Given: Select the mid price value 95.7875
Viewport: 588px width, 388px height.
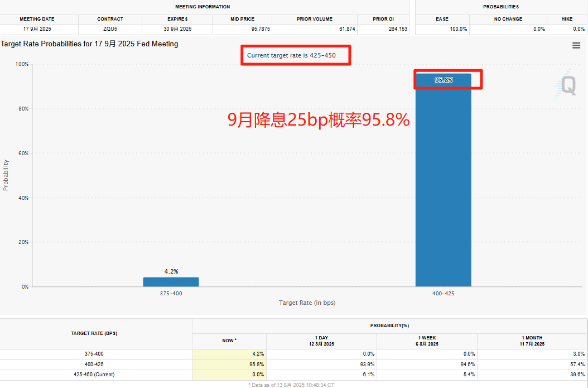Looking at the screenshot, I should tap(261, 29).
